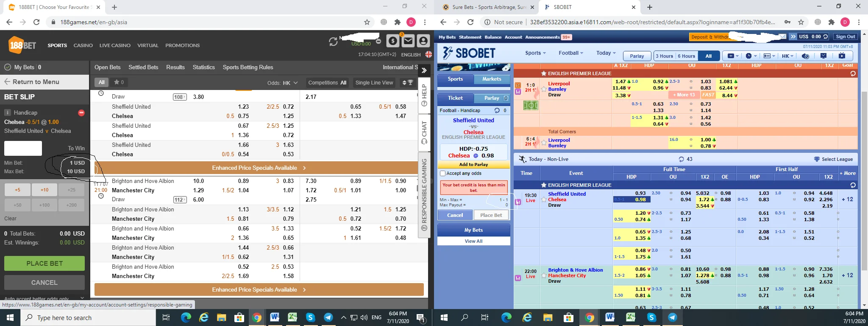Screen dimensions: 868x326
Task: Tick the Accept any odds checkbox
Action: pos(442,173)
